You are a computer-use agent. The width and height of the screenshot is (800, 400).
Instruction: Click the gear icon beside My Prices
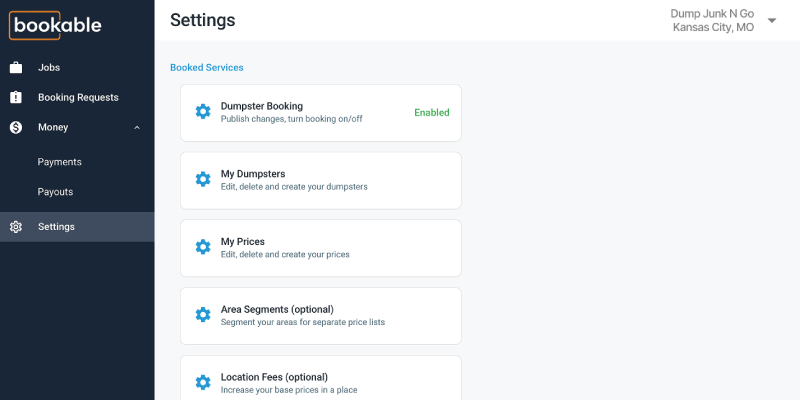tap(203, 247)
